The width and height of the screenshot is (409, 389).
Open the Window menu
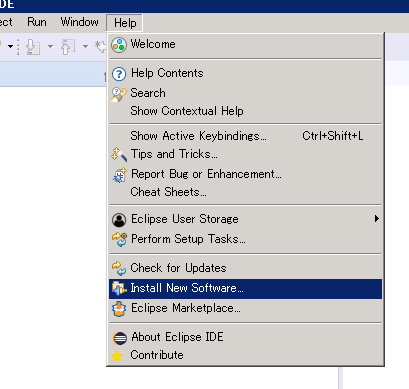click(x=79, y=22)
